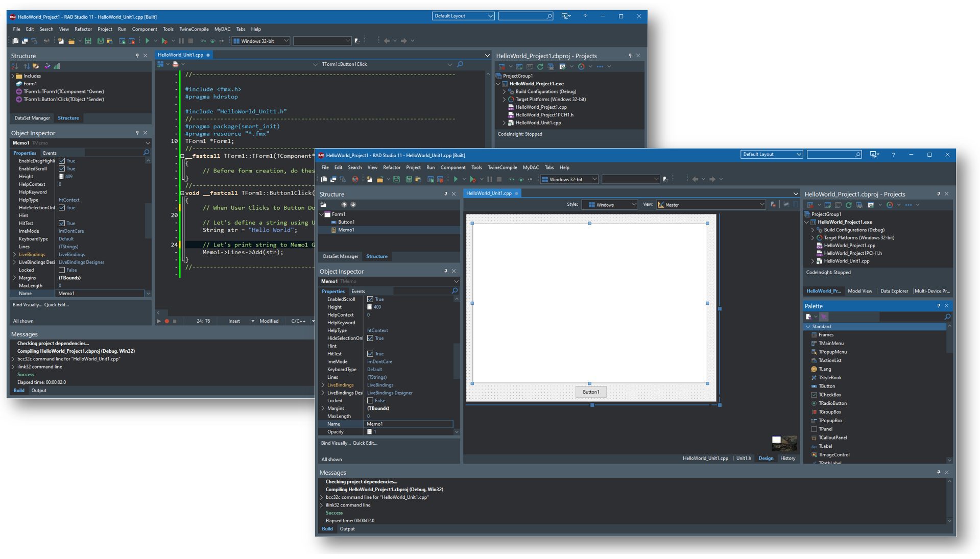Switch to Events tab in front Object Inspector
The height and width of the screenshot is (559, 980).
pos(358,291)
